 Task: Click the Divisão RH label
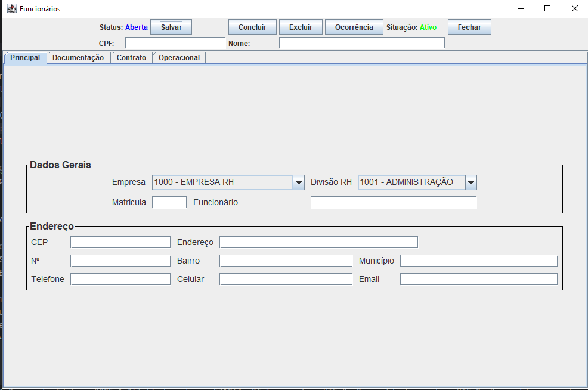[x=331, y=182]
